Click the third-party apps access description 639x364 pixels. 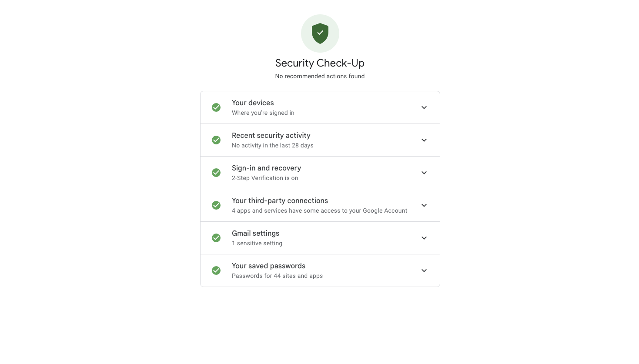point(319,210)
